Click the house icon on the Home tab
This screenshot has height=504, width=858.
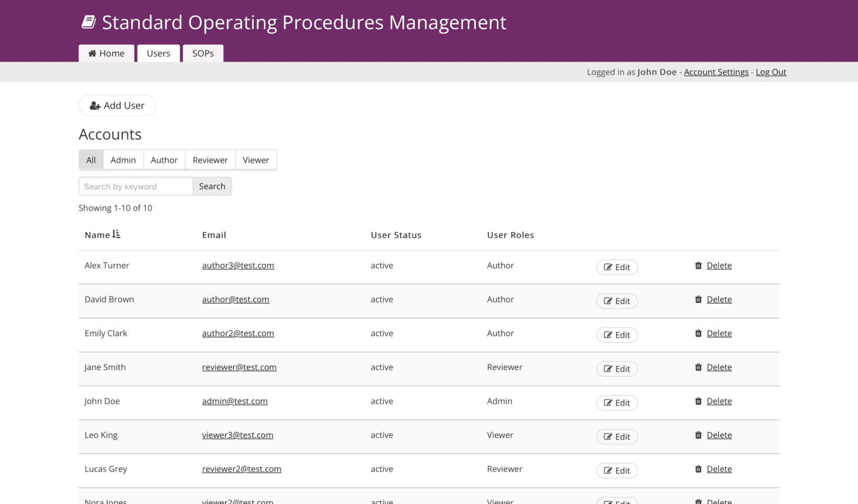[93, 53]
